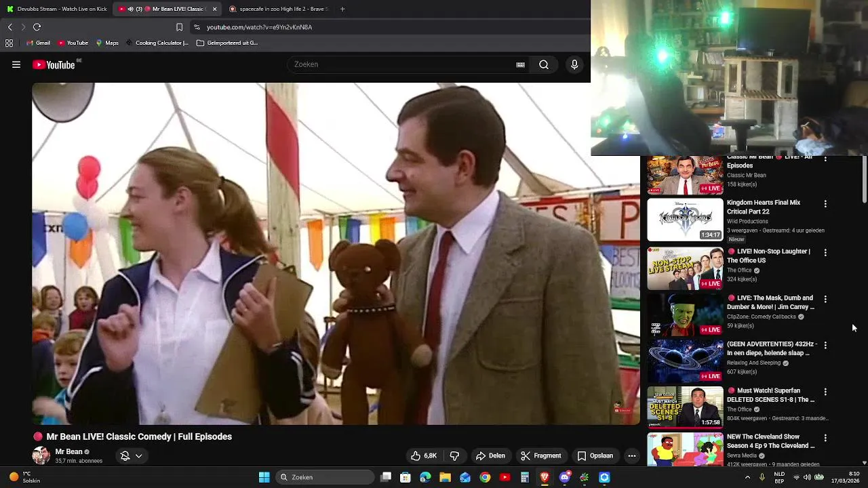Click the YouTube logo home link
The width and height of the screenshot is (868, 488).
pos(54,65)
